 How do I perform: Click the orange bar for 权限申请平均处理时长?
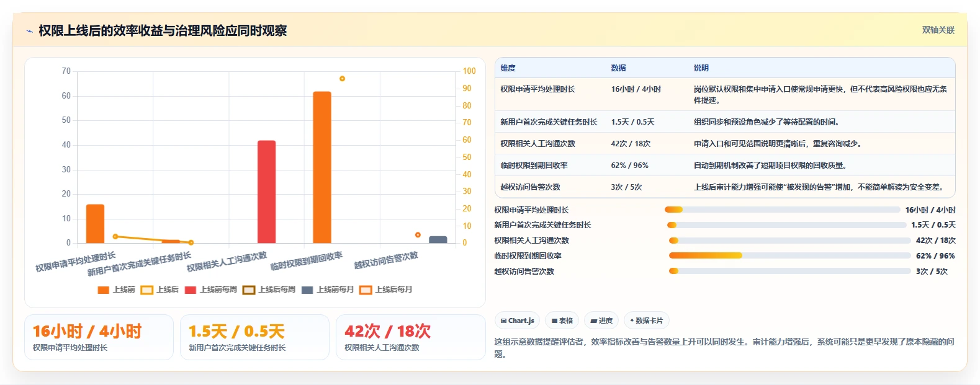tap(95, 224)
